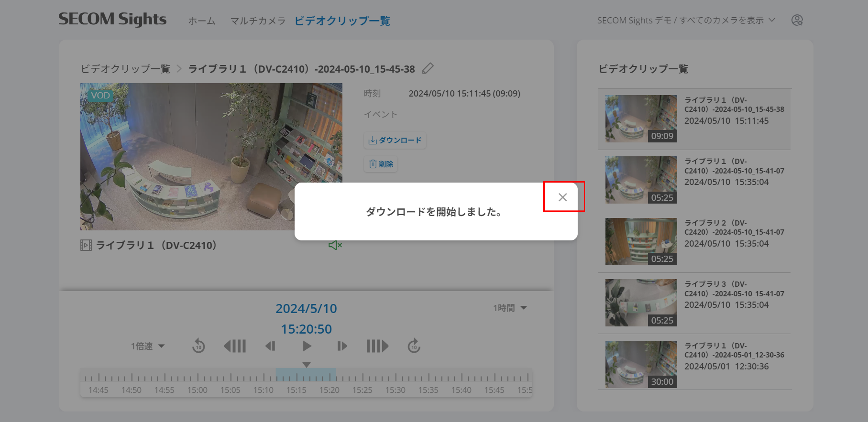
Task: Fast rewind with triple-bar left arrow
Action: [235, 346]
